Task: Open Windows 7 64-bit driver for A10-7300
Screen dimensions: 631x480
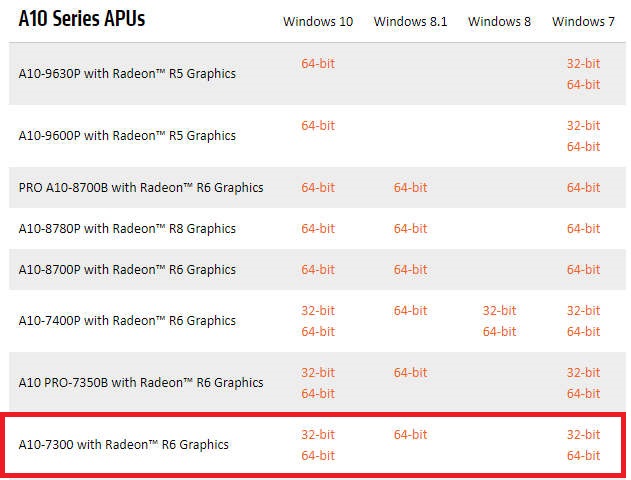Action: point(583,455)
